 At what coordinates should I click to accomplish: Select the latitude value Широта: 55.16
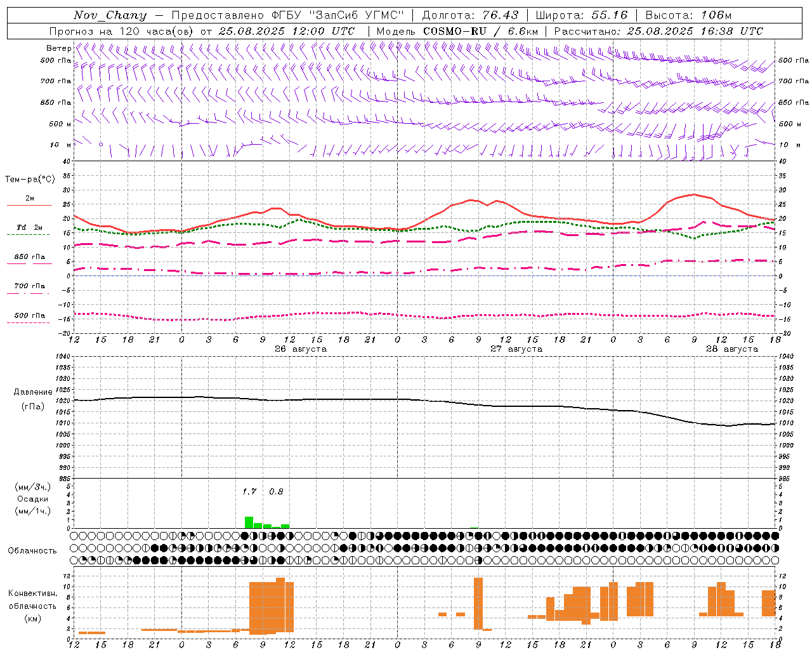point(582,15)
